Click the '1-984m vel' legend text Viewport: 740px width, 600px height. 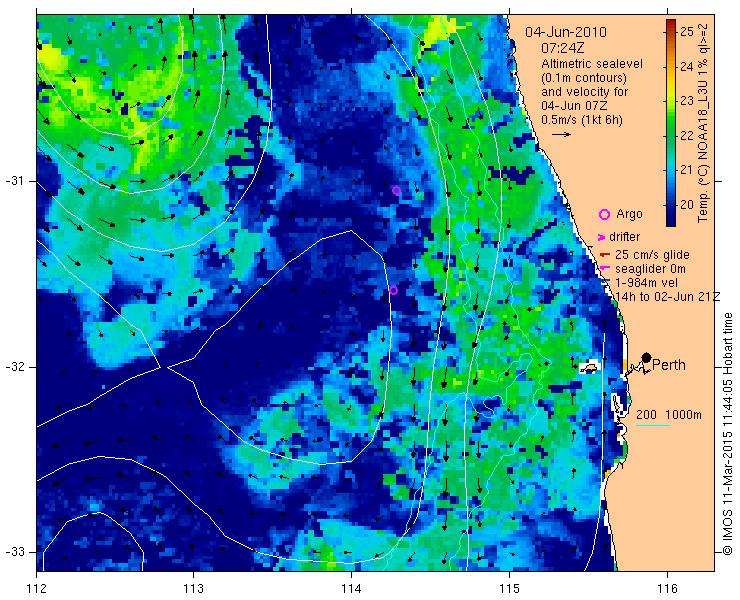pyautogui.click(x=647, y=283)
